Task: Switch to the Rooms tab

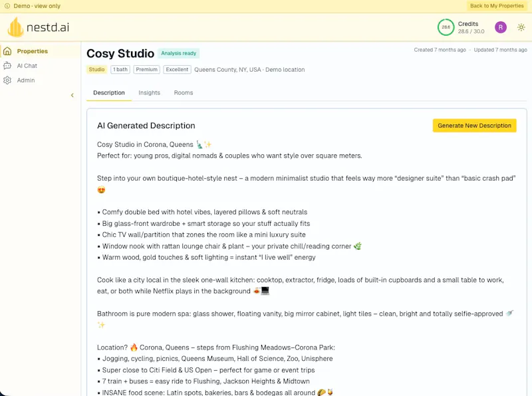Action: coord(184,93)
